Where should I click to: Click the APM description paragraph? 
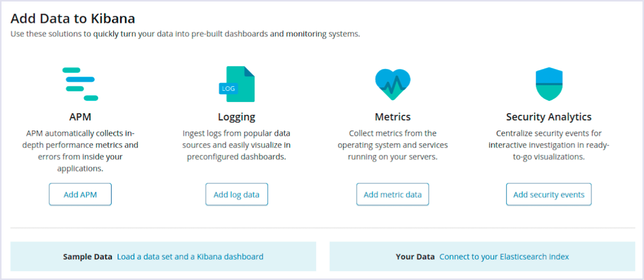click(x=80, y=151)
